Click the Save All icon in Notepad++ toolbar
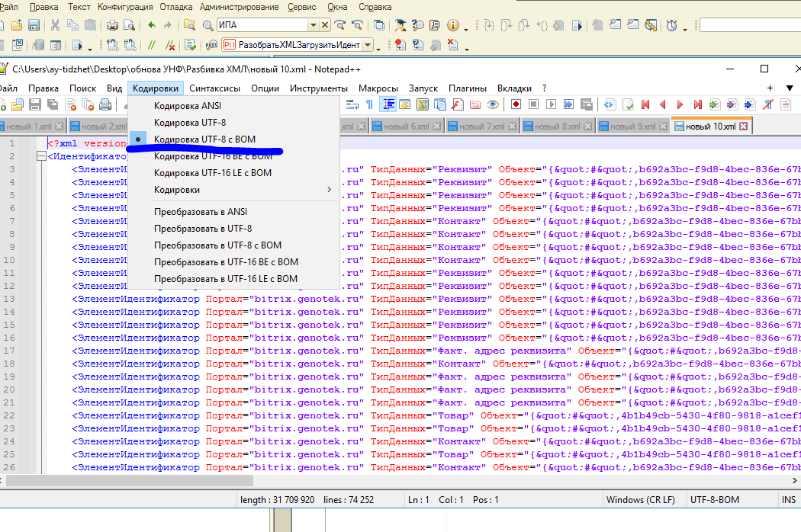The height and width of the screenshot is (532, 801). [53, 104]
